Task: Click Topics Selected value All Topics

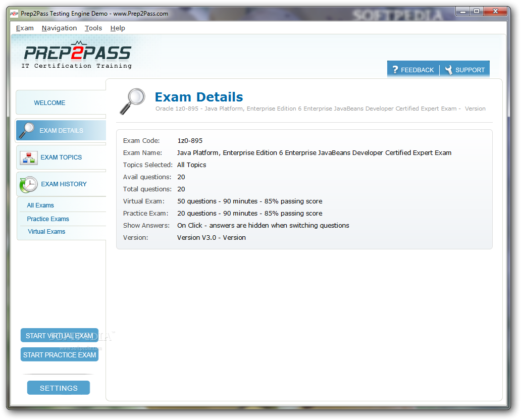Action: pos(191,165)
